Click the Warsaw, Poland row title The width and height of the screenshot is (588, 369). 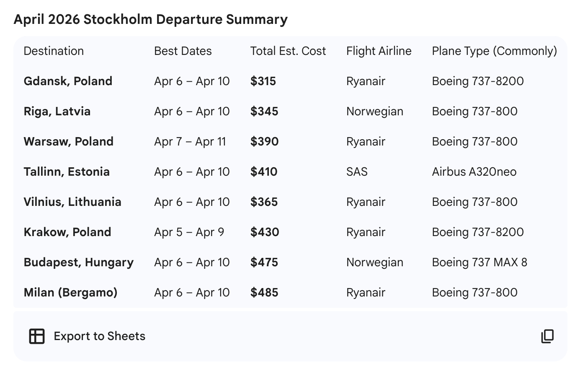68,142
